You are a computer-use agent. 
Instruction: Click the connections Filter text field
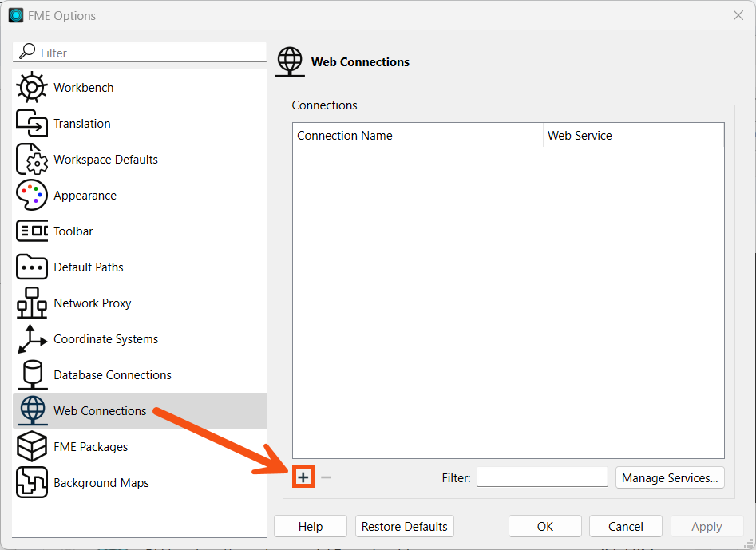[542, 477]
